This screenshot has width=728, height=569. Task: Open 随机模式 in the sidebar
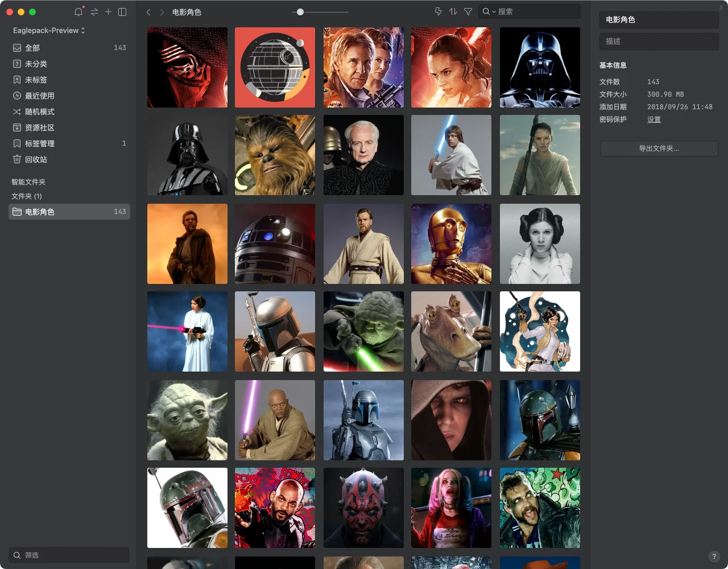tap(69, 112)
